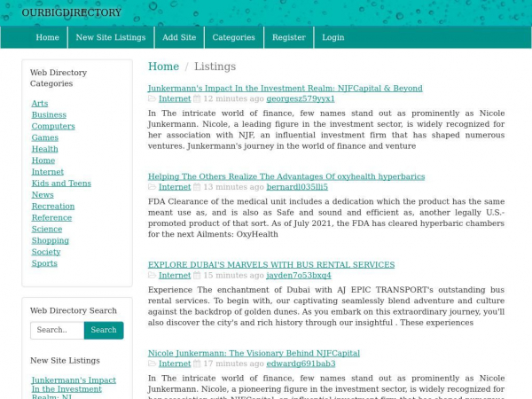The width and height of the screenshot is (532, 399).
Task: Click the '15 minutes ago' timestamp
Action: click(x=233, y=275)
